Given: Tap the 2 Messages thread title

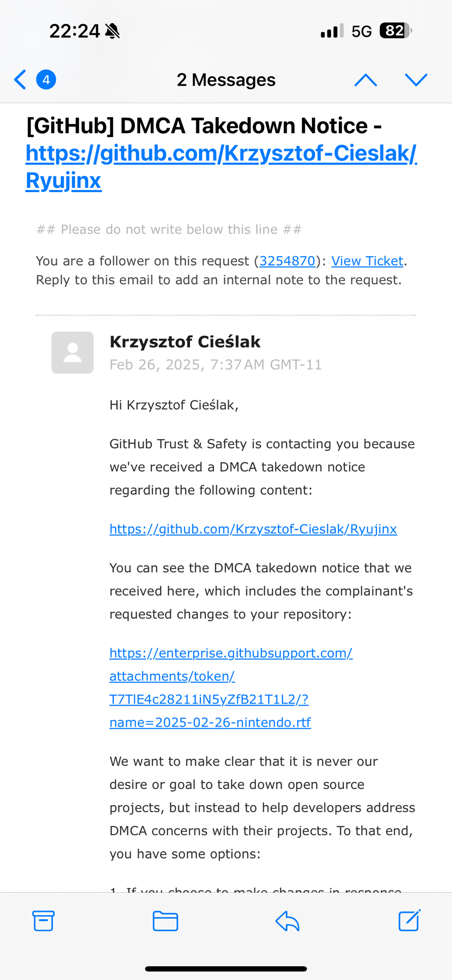Looking at the screenshot, I should [x=226, y=79].
